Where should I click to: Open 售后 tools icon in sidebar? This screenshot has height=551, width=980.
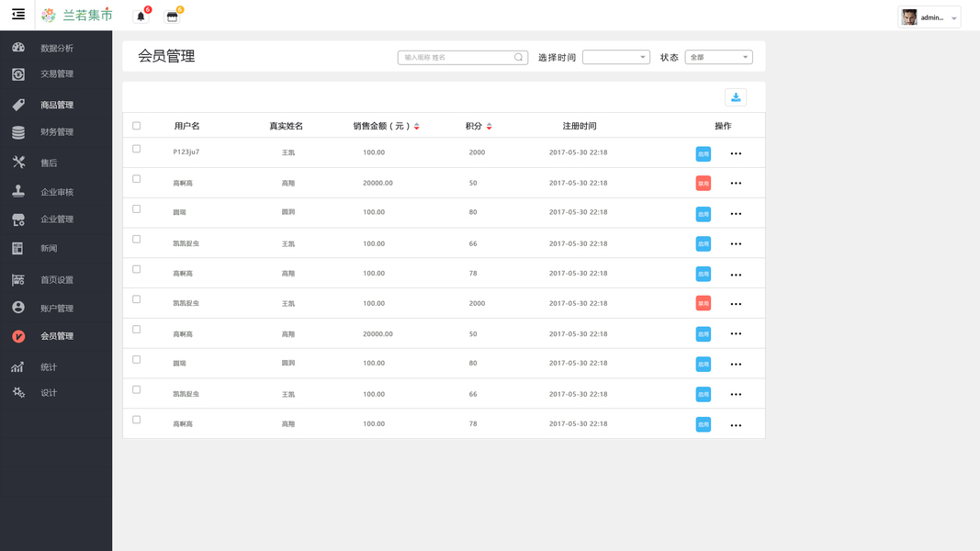point(18,163)
